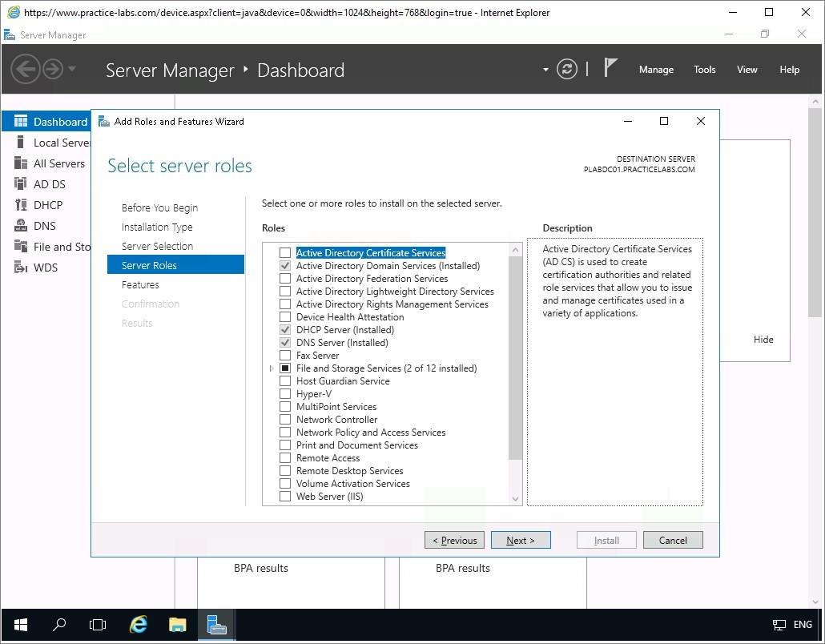Launch Internet Explorer from taskbar
The height and width of the screenshot is (644, 825).
[x=138, y=625]
